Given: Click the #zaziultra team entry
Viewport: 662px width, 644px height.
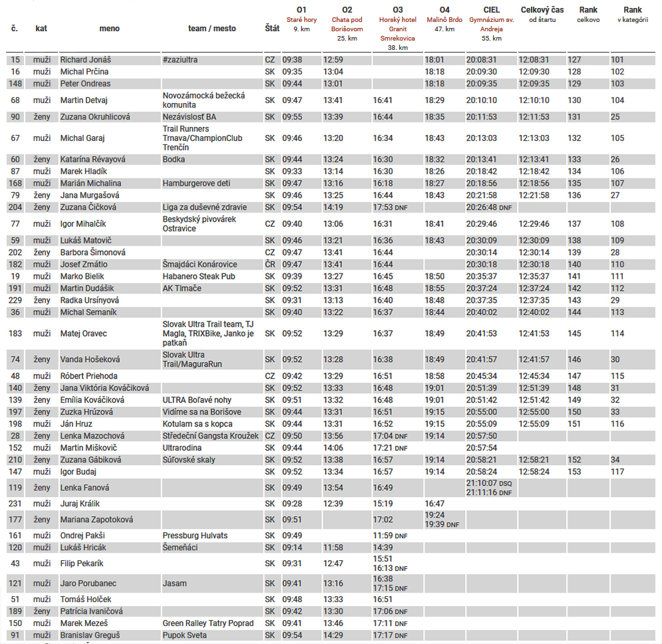Looking at the screenshot, I should click(180, 60).
